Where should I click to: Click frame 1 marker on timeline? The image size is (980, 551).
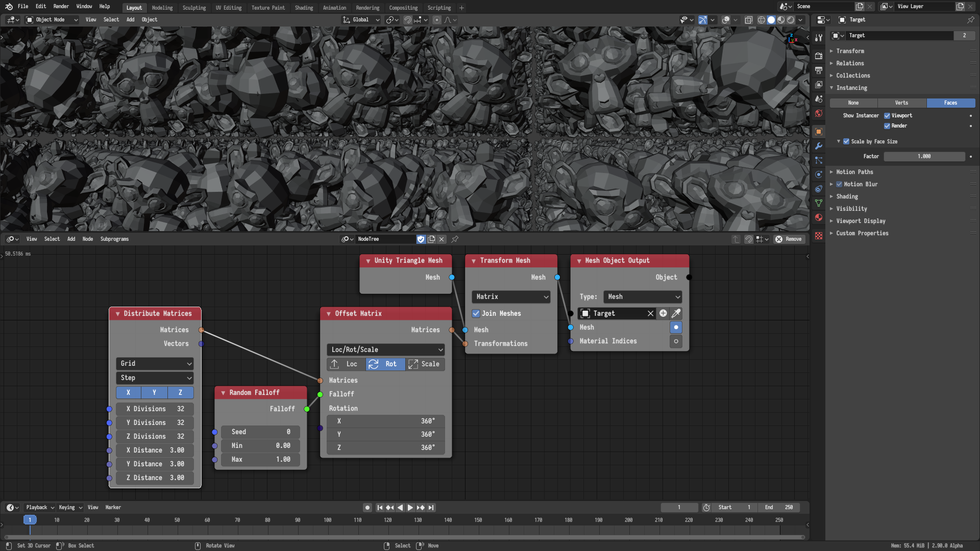tap(30, 519)
